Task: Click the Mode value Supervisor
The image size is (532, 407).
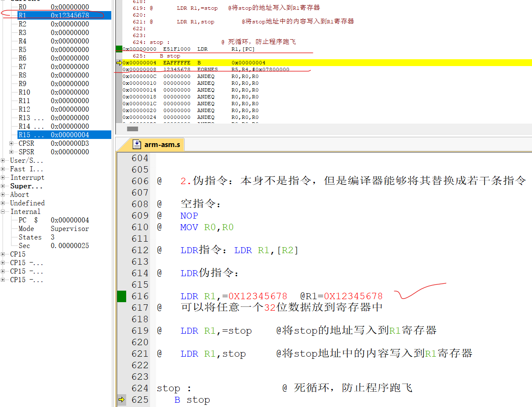Action: (70, 229)
